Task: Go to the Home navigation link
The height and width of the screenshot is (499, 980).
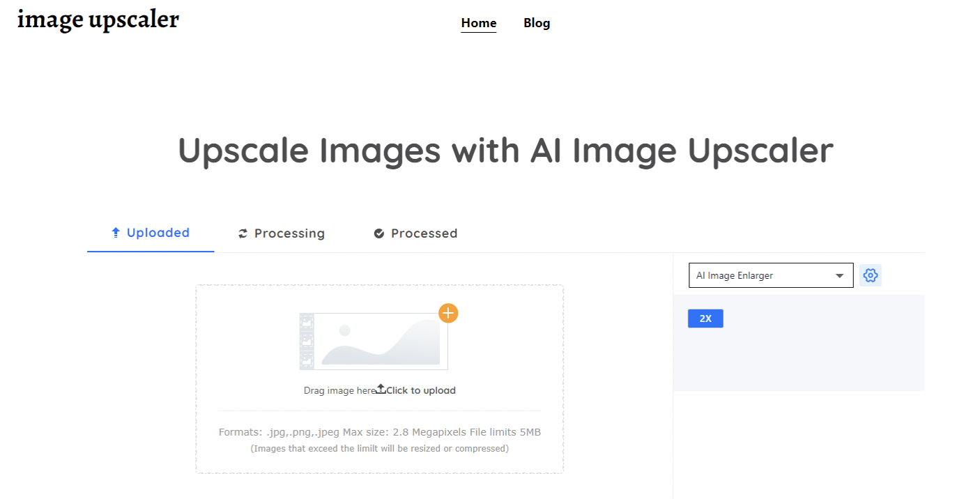Action: coord(479,23)
